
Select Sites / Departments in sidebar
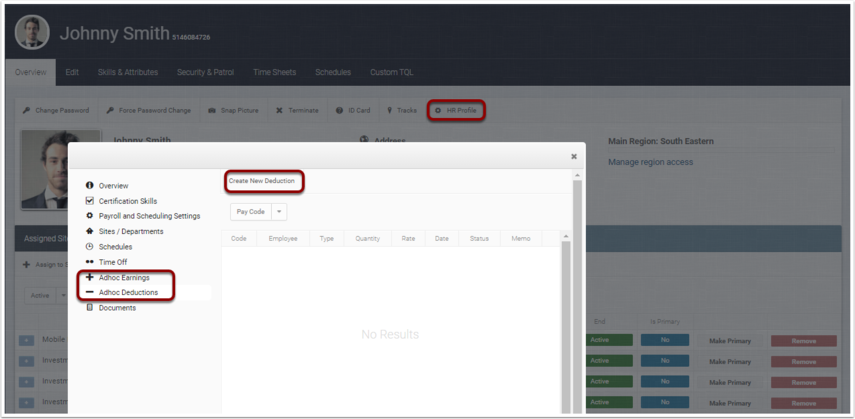pos(130,231)
